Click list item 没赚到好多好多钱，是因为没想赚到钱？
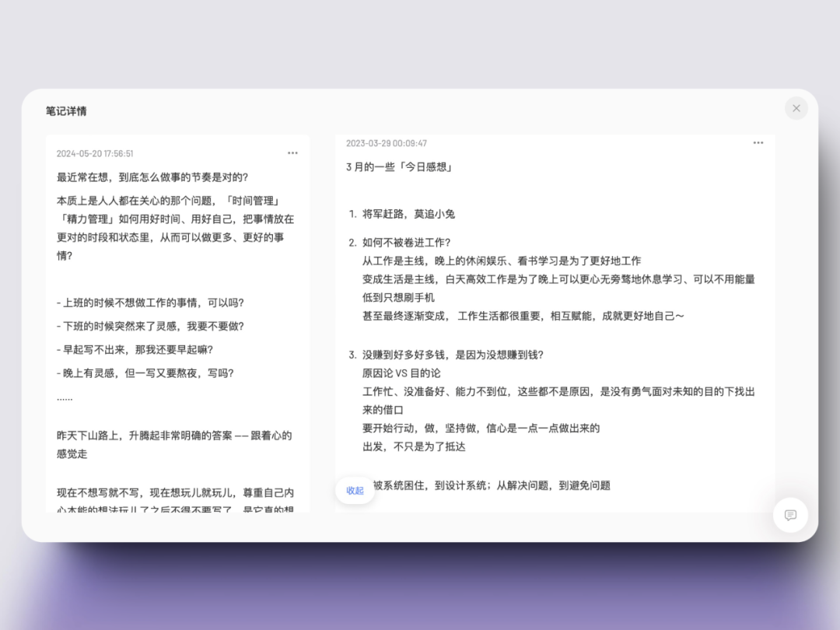The height and width of the screenshot is (630, 840). [453, 355]
